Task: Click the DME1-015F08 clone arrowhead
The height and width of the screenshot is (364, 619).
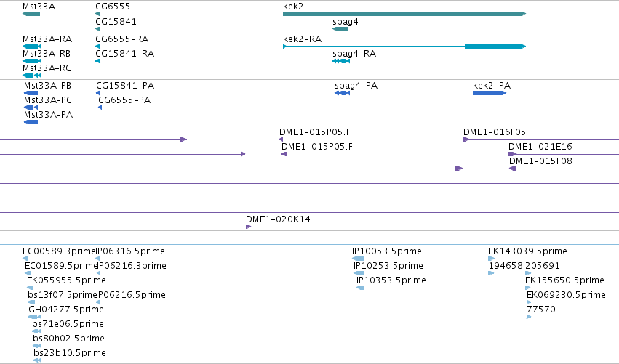Action: (x=513, y=169)
